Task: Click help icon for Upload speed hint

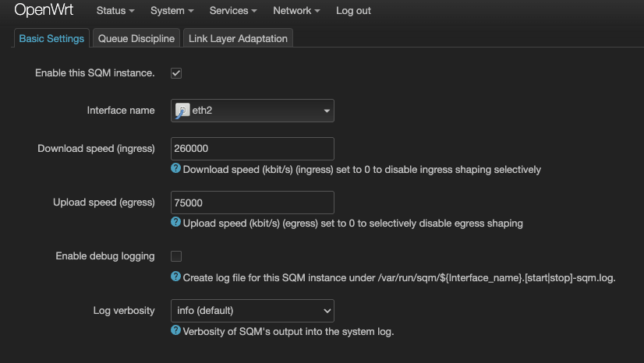Action: pyautogui.click(x=176, y=223)
